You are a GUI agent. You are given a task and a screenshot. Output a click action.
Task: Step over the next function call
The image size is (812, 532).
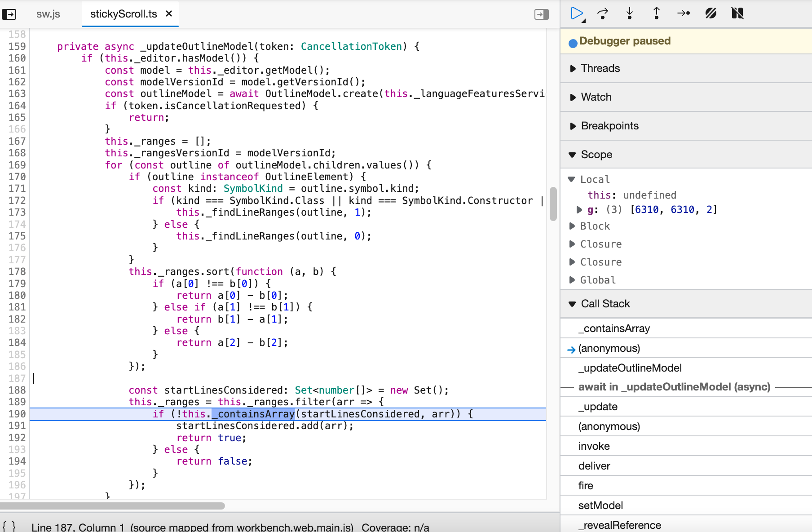click(603, 14)
